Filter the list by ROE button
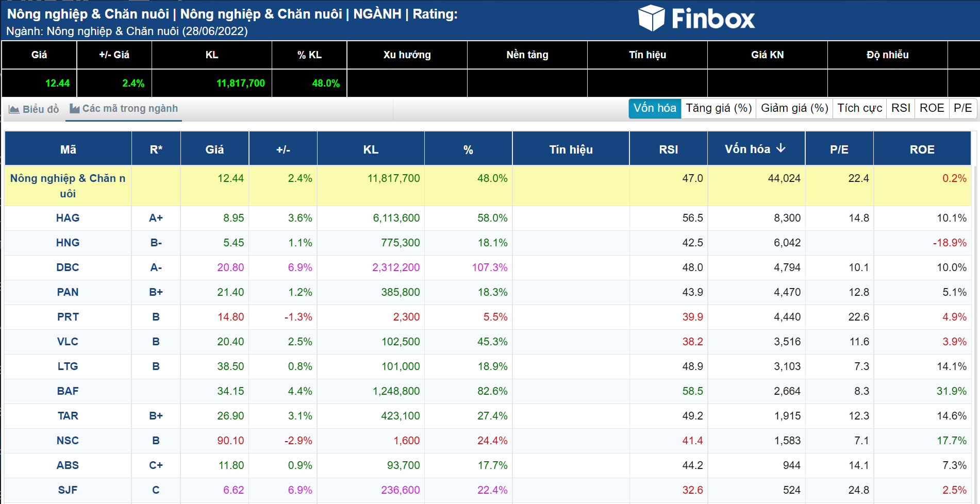980x504 pixels. point(932,108)
